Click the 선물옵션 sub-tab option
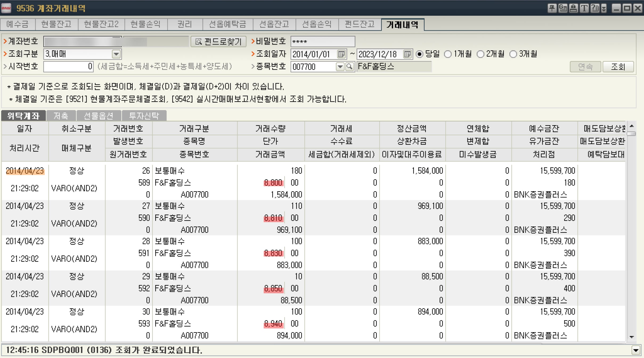 [97, 116]
